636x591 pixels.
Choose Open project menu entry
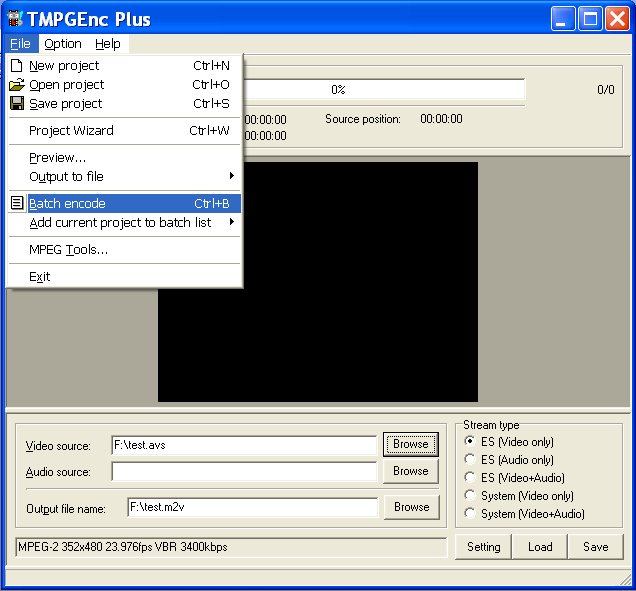tap(125, 84)
